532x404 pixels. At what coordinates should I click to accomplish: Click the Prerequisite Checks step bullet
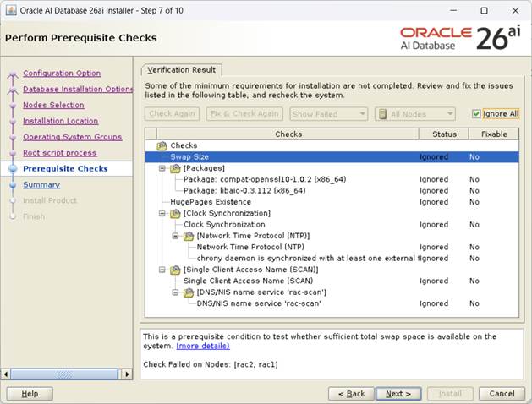13,168
